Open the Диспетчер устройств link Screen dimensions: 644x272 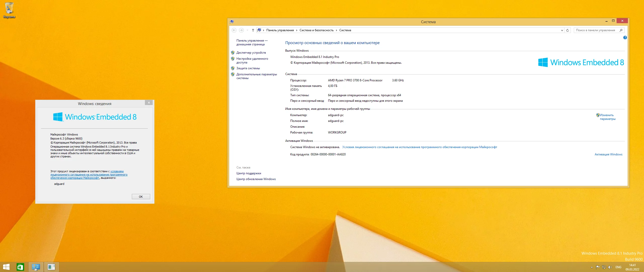click(x=251, y=53)
